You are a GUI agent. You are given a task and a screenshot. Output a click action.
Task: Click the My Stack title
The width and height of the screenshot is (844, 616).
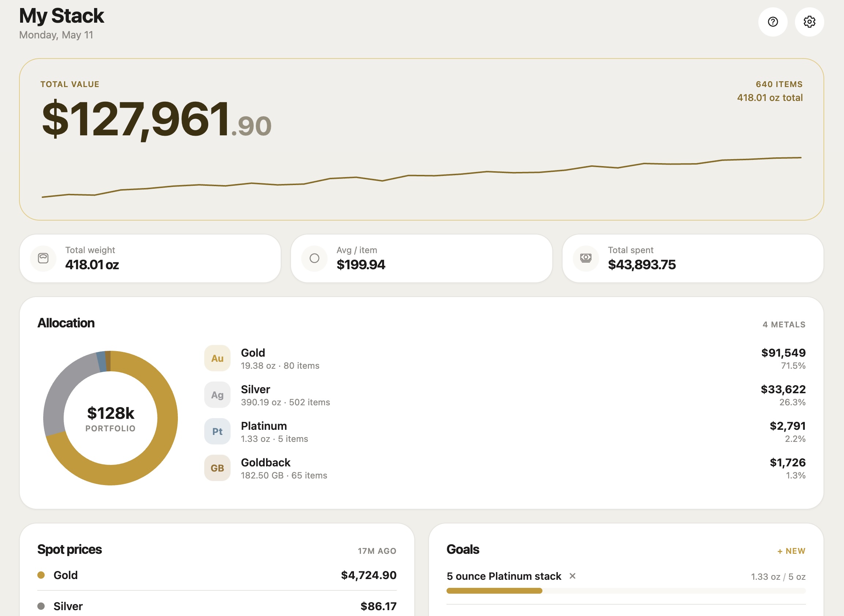[x=61, y=16]
